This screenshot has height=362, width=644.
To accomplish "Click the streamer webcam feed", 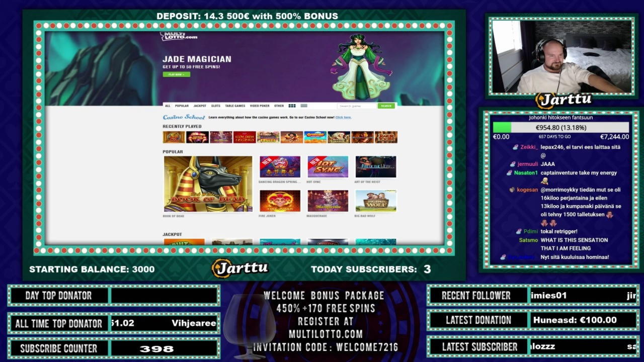I will (561, 56).
